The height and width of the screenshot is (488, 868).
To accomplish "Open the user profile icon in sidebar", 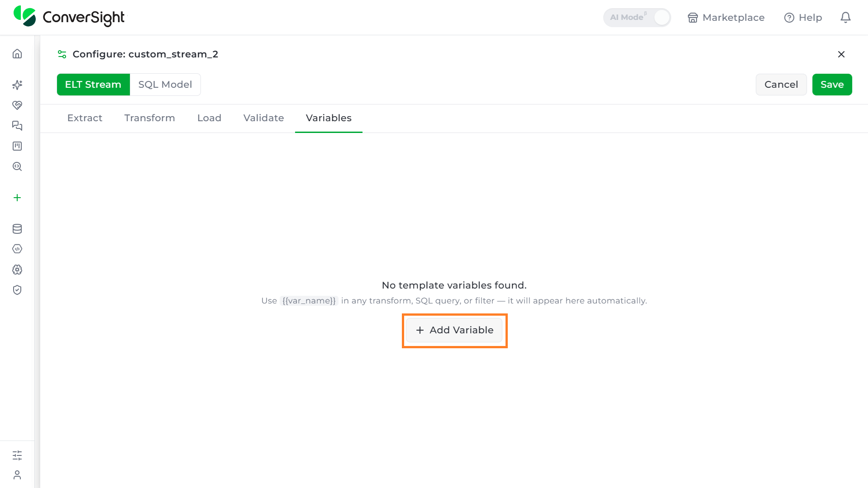I will [x=17, y=475].
